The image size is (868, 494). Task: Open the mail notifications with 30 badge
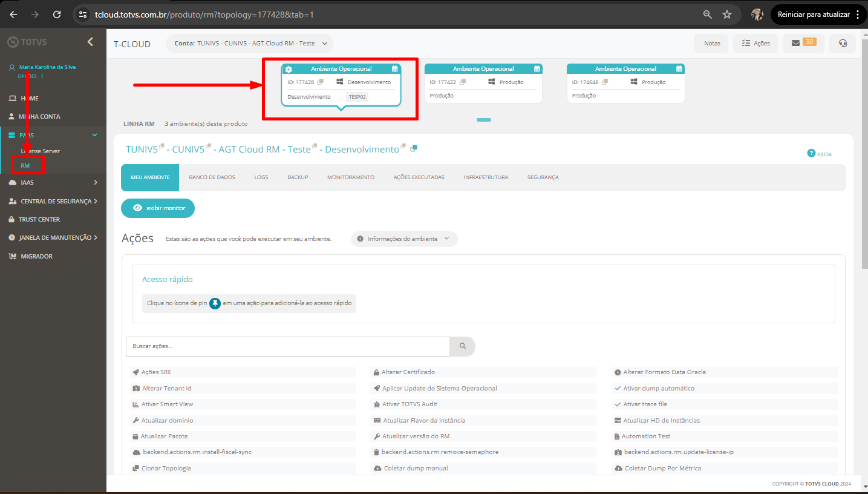pyautogui.click(x=803, y=43)
